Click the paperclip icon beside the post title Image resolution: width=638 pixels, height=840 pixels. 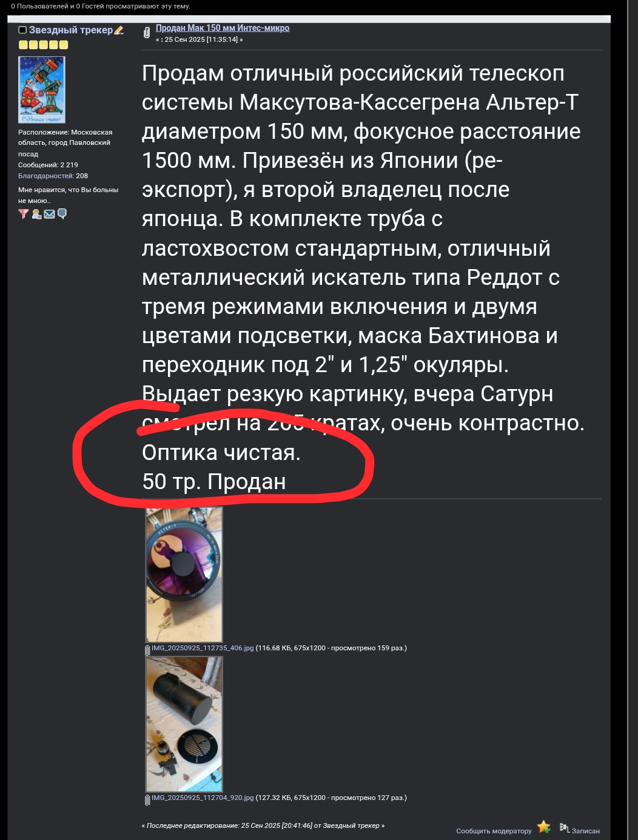click(x=147, y=33)
